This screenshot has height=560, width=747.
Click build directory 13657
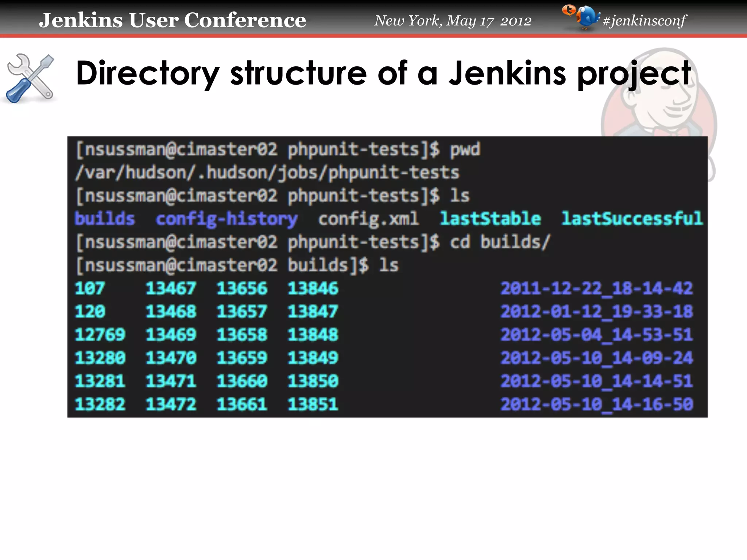click(x=242, y=311)
